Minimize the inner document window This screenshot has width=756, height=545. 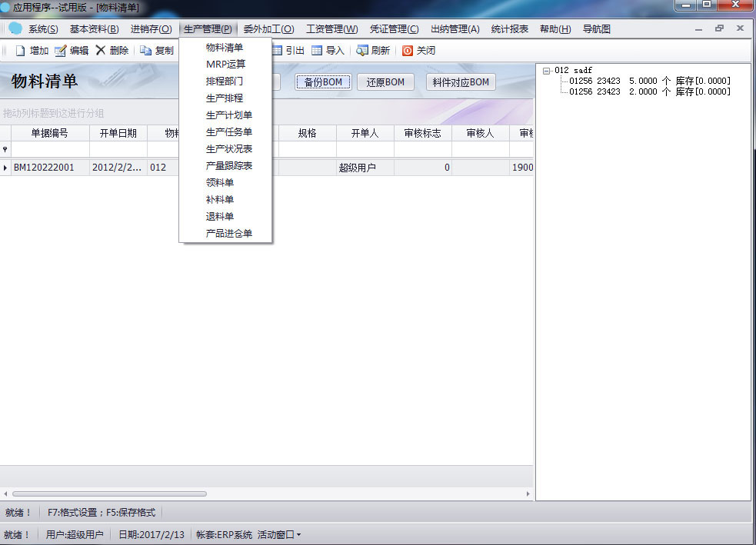698,29
